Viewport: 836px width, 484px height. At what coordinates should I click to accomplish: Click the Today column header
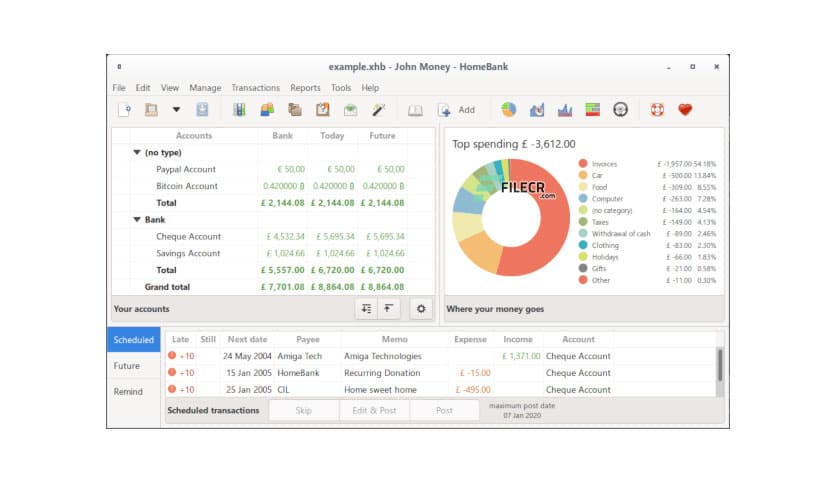pos(332,136)
